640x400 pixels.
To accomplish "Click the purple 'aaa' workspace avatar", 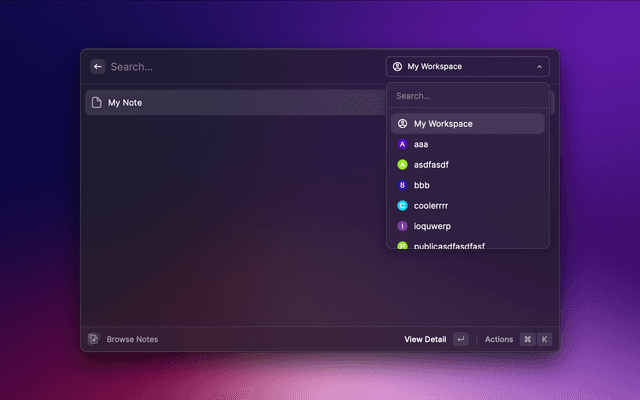I will (402, 144).
